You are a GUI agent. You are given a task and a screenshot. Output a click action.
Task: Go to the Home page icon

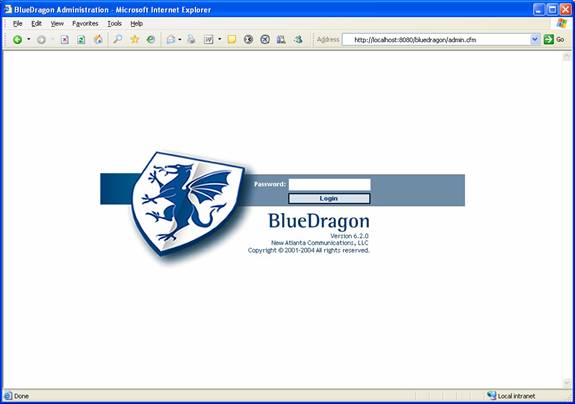[99, 39]
